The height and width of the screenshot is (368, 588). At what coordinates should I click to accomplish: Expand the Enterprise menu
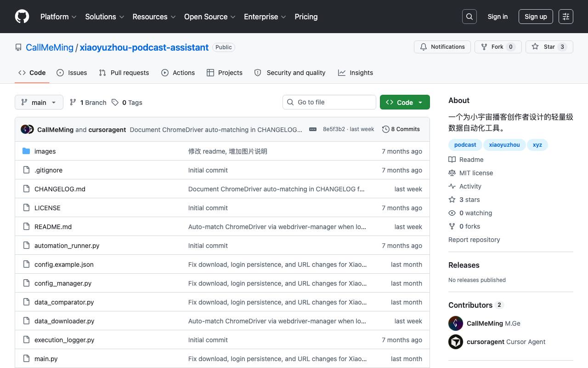point(265,17)
